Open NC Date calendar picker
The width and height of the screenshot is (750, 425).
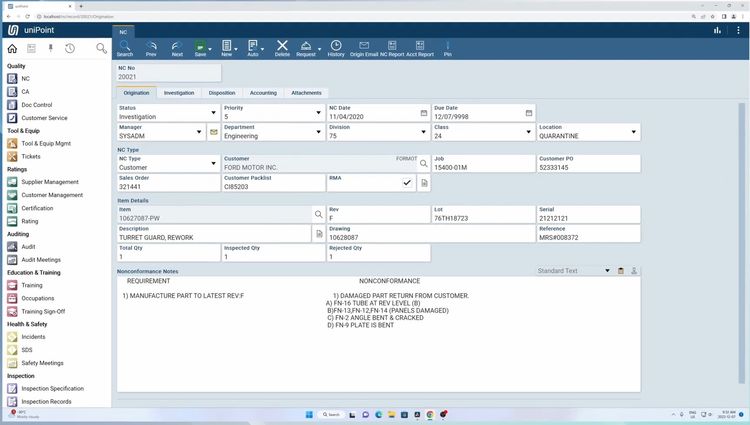click(423, 113)
